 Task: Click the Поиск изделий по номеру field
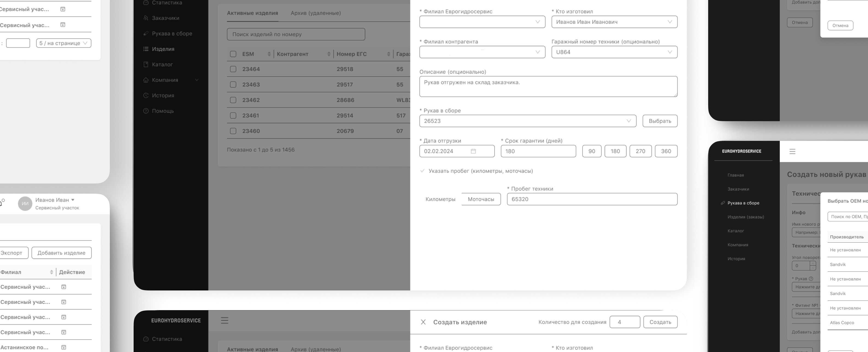296,34
